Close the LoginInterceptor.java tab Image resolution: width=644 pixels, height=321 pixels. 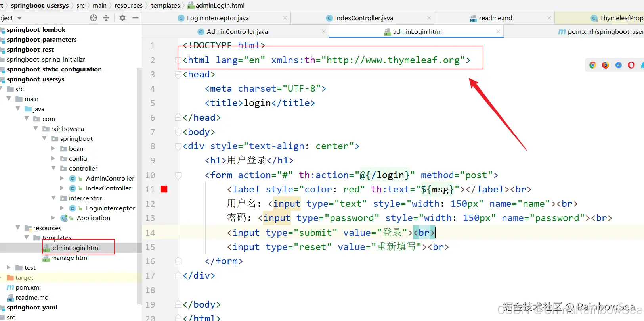(285, 18)
